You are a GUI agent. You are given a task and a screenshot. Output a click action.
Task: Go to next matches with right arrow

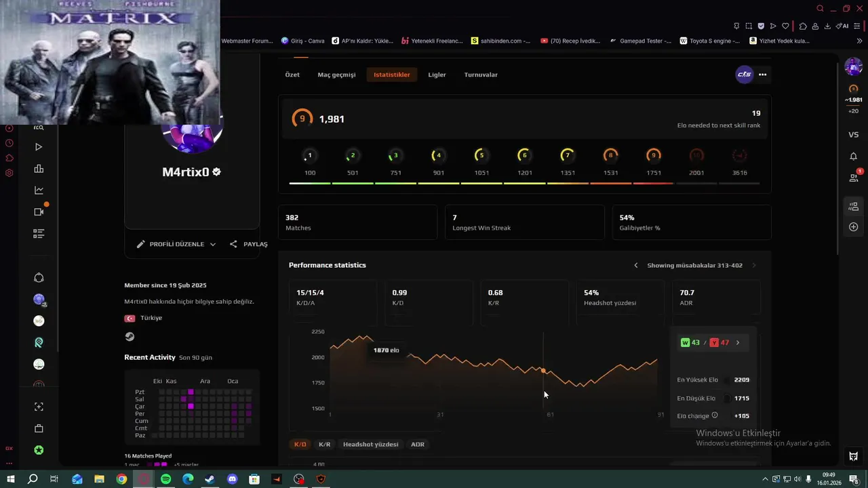click(753, 265)
